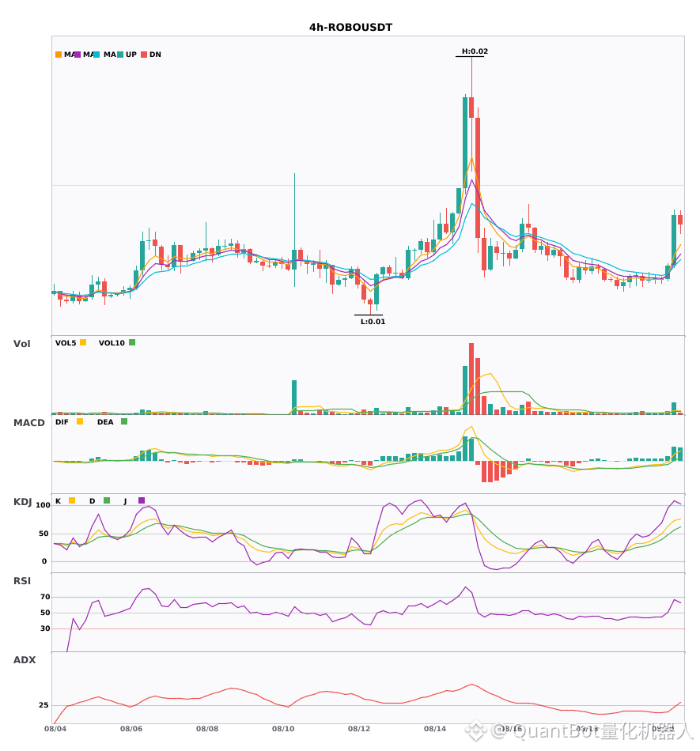Click the yellow DIF legend swatch
The image size is (700, 751).
tap(80, 421)
